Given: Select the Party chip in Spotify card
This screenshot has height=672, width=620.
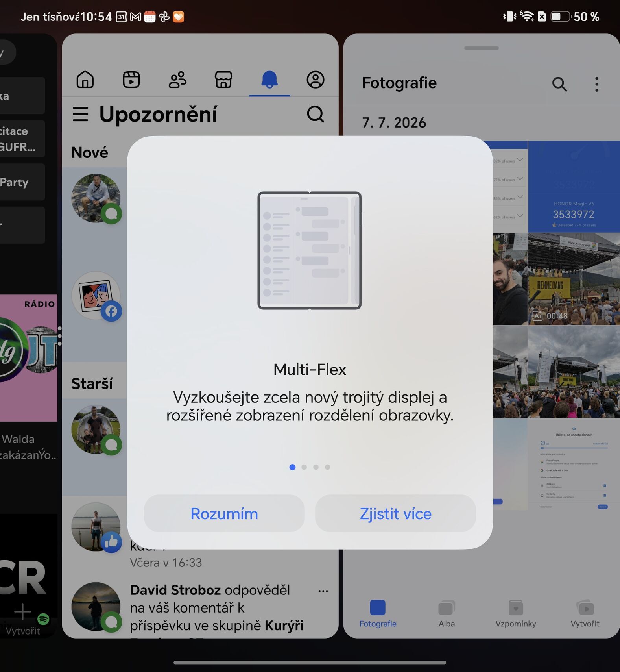Looking at the screenshot, I should tap(22, 182).
